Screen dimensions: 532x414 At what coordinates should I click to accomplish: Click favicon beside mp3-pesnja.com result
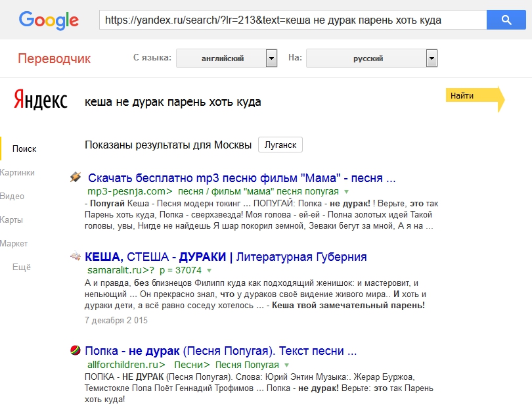[76, 177]
